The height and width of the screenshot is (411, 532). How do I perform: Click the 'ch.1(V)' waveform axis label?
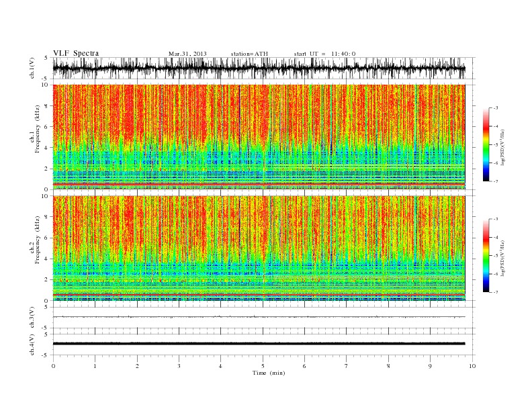point(32,68)
